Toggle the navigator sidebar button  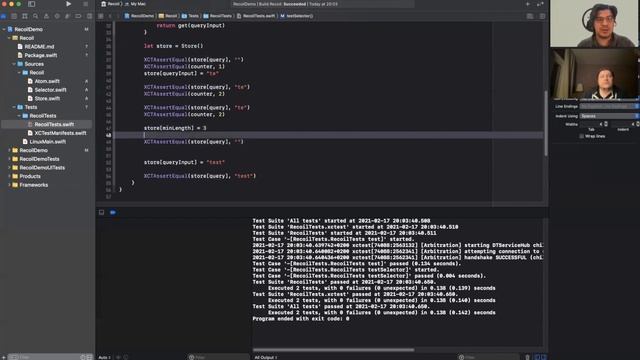pos(31,4)
